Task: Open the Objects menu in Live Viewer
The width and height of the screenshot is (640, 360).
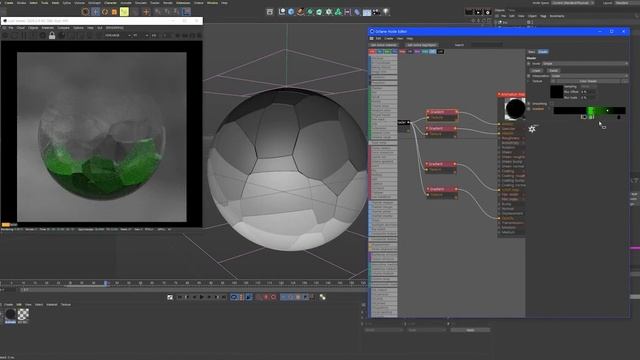Action: coord(33,28)
